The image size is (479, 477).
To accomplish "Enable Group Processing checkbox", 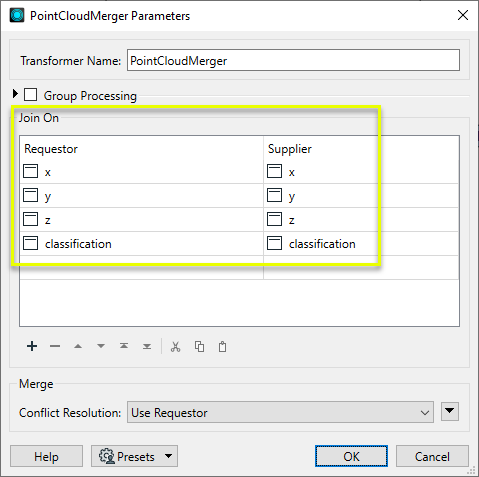I will 30,95.
